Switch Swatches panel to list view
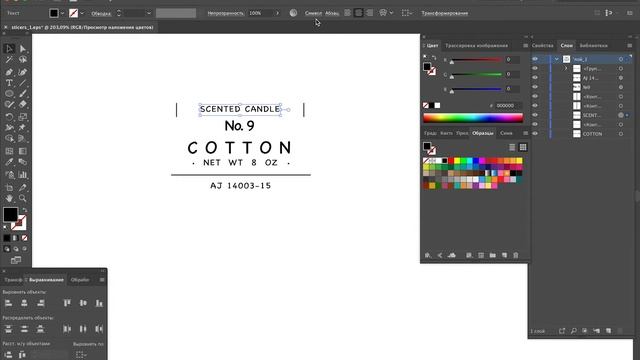This screenshot has width=640, height=360. [512, 147]
